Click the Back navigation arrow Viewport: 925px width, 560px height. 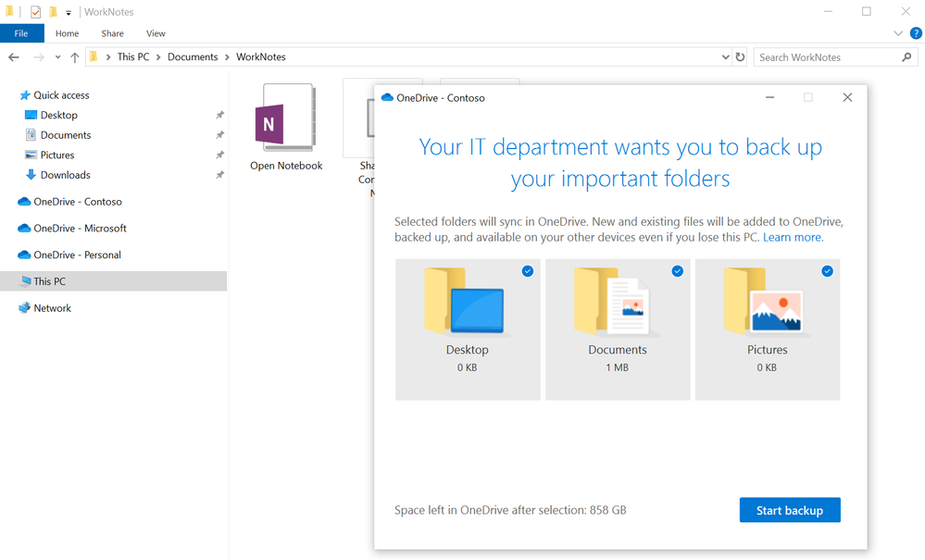coord(14,57)
